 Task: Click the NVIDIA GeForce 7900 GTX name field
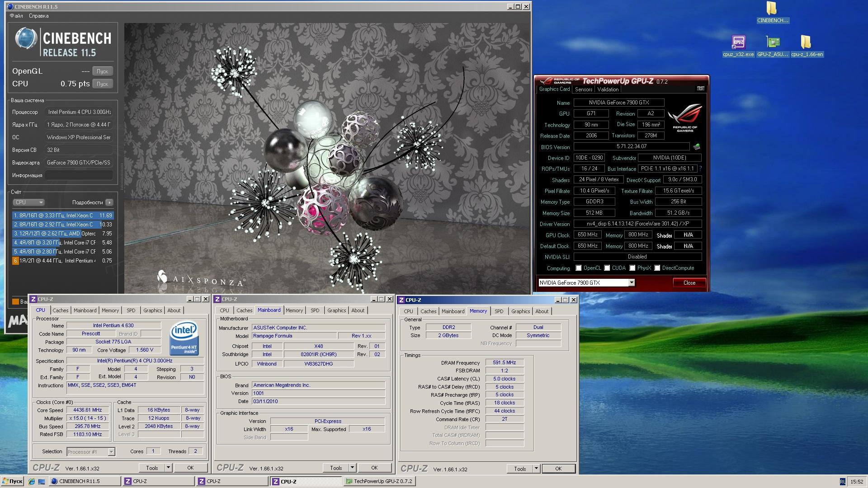coord(619,103)
